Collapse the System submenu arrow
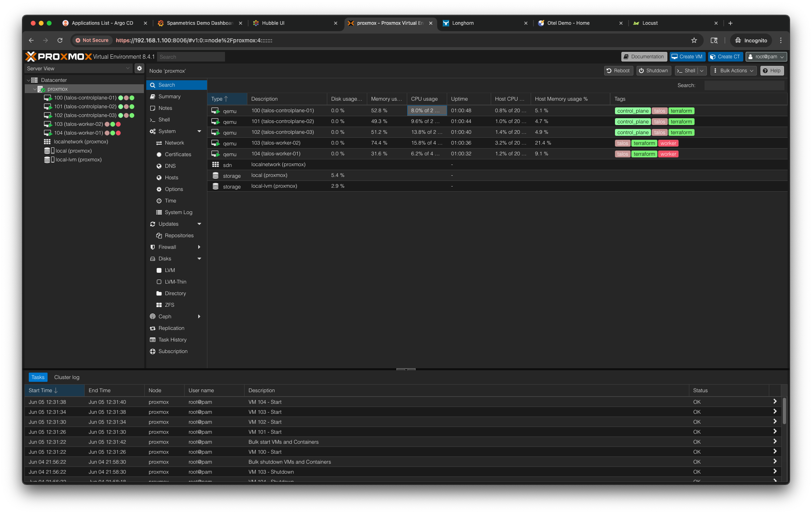Viewport: 812px width, 514px height. (x=199, y=131)
